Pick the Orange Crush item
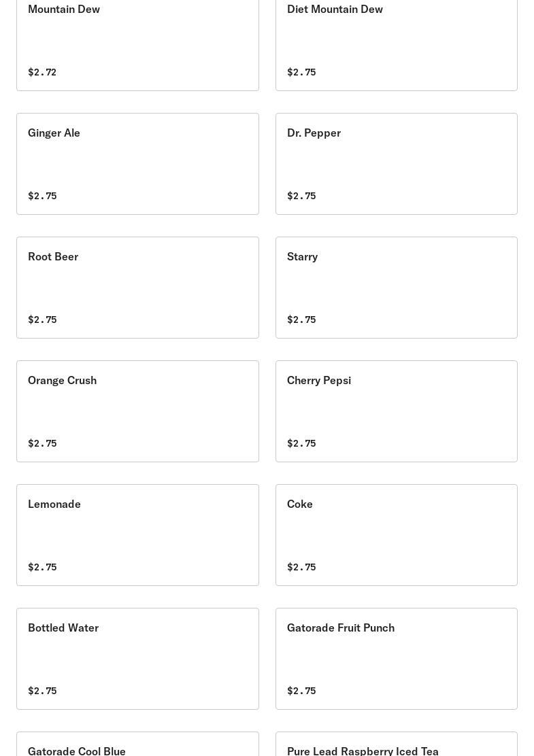Screen dimensions: 534x756 pos(137,411)
